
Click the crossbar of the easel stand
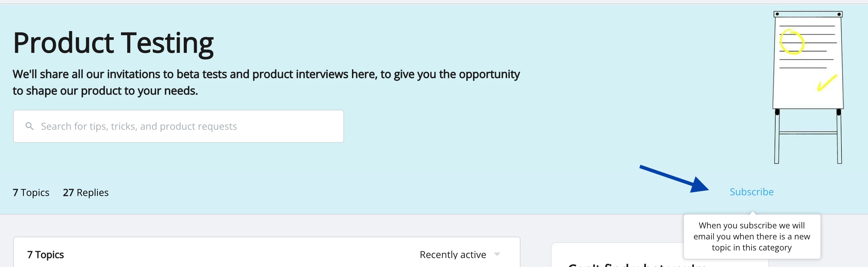click(x=808, y=132)
